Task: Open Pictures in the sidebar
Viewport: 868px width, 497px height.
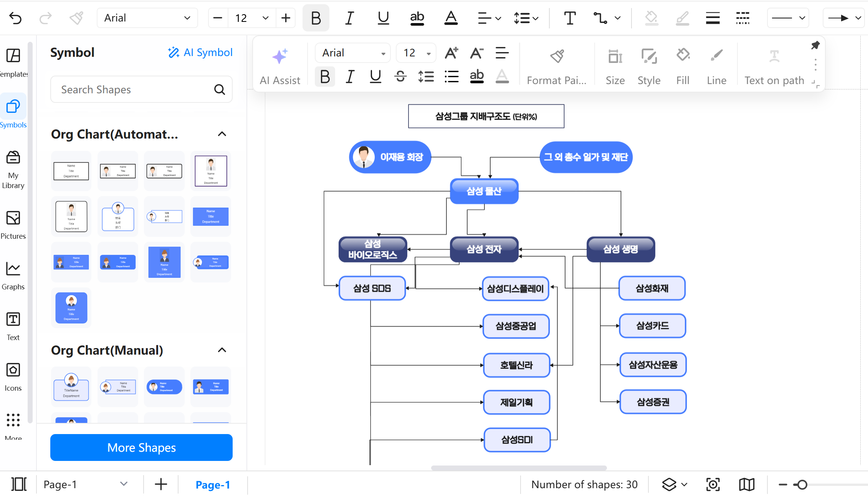Action: point(13,225)
